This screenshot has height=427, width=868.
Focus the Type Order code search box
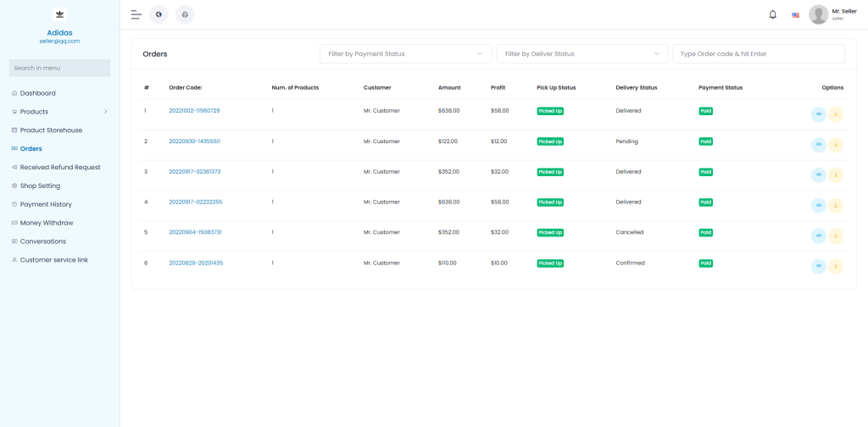pos(758,53)
